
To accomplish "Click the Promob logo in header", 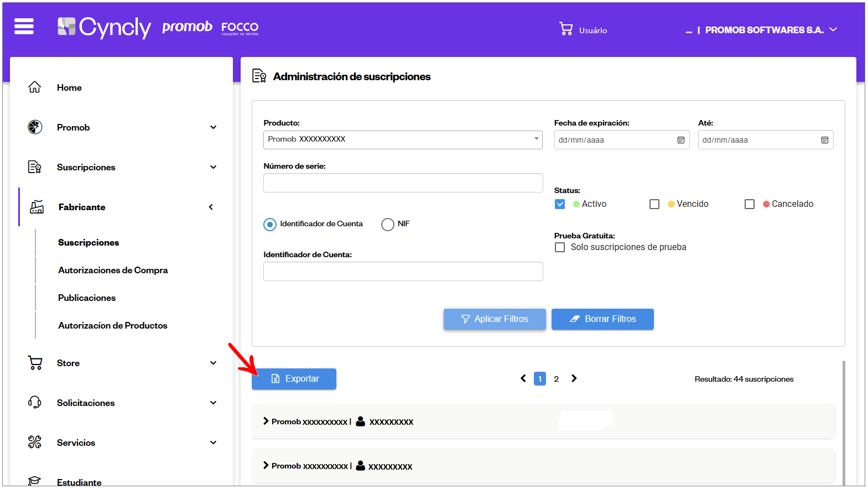I will 187,27.
